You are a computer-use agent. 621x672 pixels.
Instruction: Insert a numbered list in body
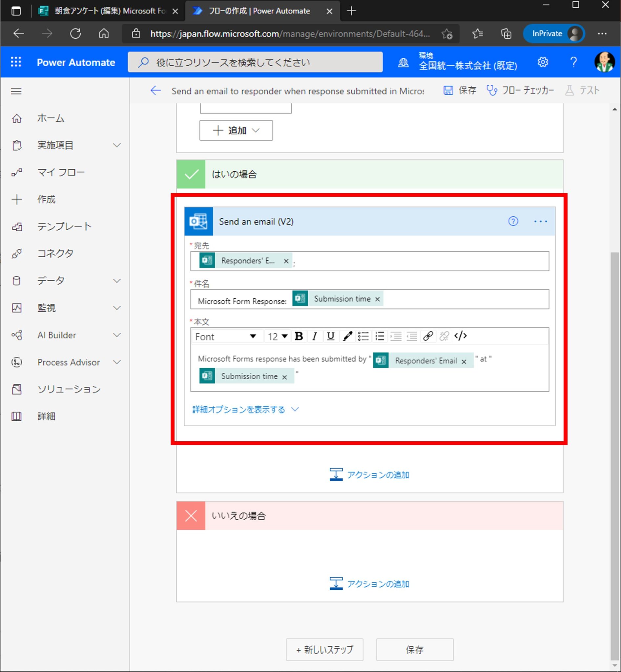click(x=380, y=336)
